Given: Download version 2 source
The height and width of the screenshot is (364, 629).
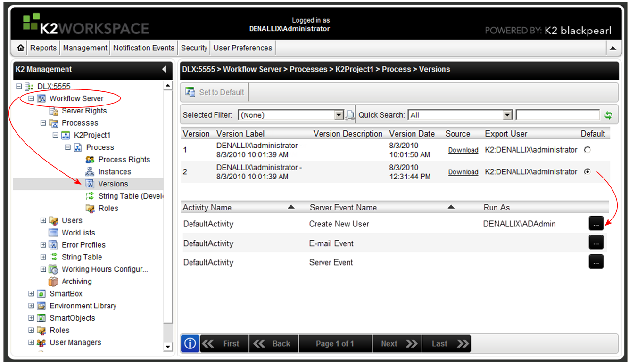Looking at the screenshot, I should 463,172.
